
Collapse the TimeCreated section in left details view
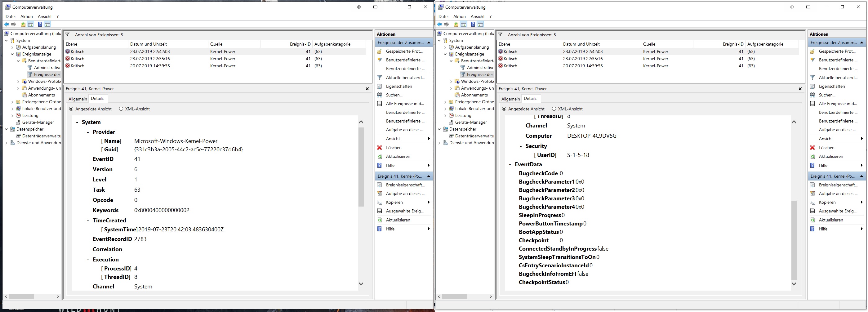point(88,221)
